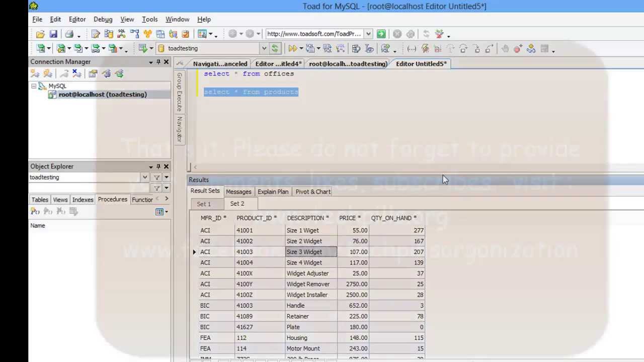Click the disconnect icon with blue X
Image resolution: width=644 pixels, height=362 pixels.
pyautogui.click(x=76, y=74)
